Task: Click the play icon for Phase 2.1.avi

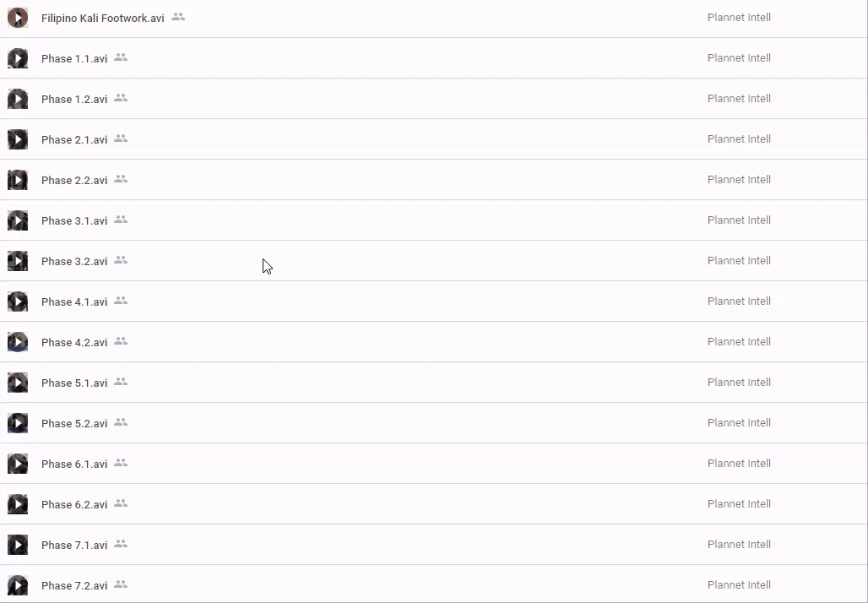Action: [x=18, y=139]
